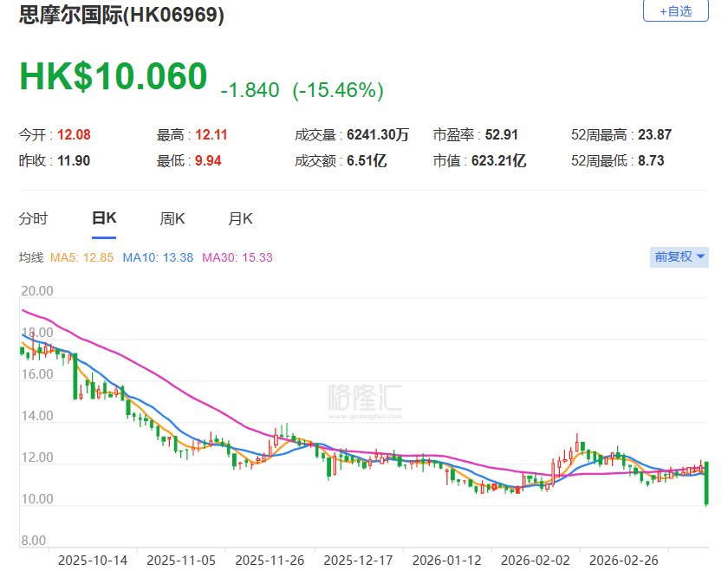Viewport: 728px width, 571px height.
Task: Click the 52周最低 value 8.73
Action: (x=651, y=160)
